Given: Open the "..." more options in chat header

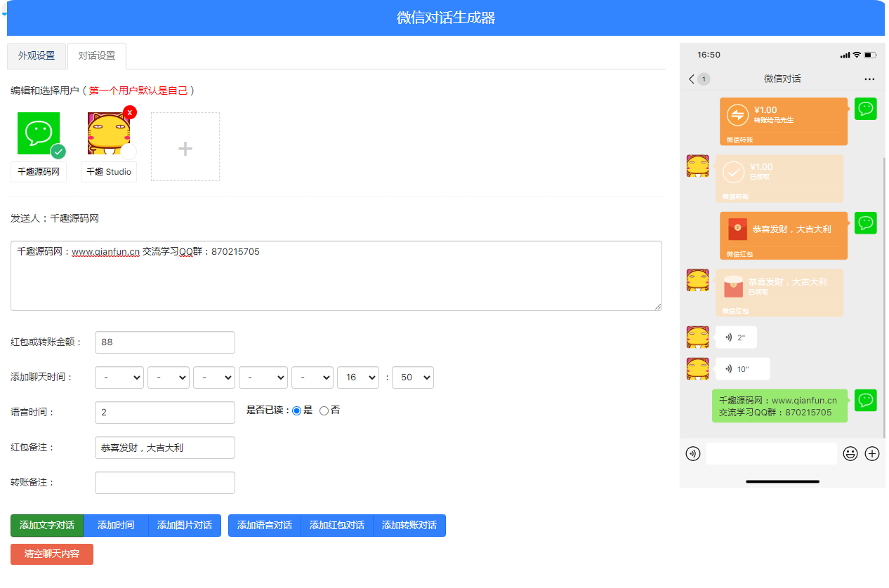Looking at the screenshot, I should pyautogui.click(x=869, y=79).
